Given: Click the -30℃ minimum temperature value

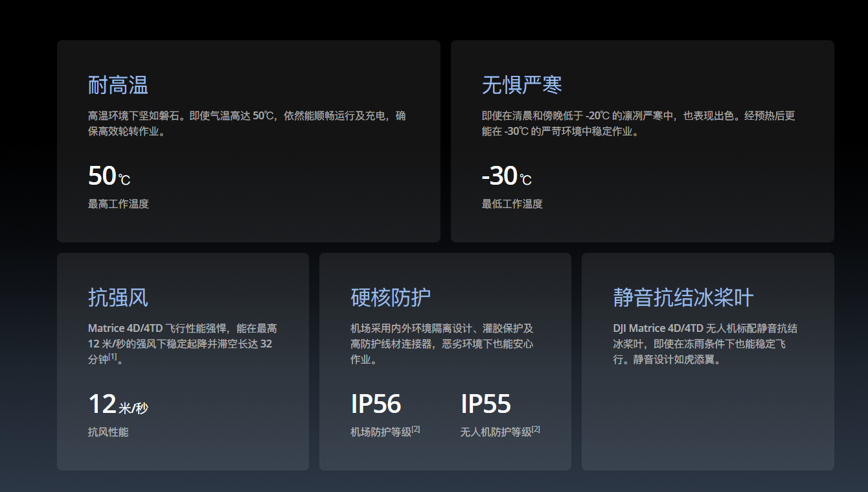Looking at the screenshot, I should point(507,176).
